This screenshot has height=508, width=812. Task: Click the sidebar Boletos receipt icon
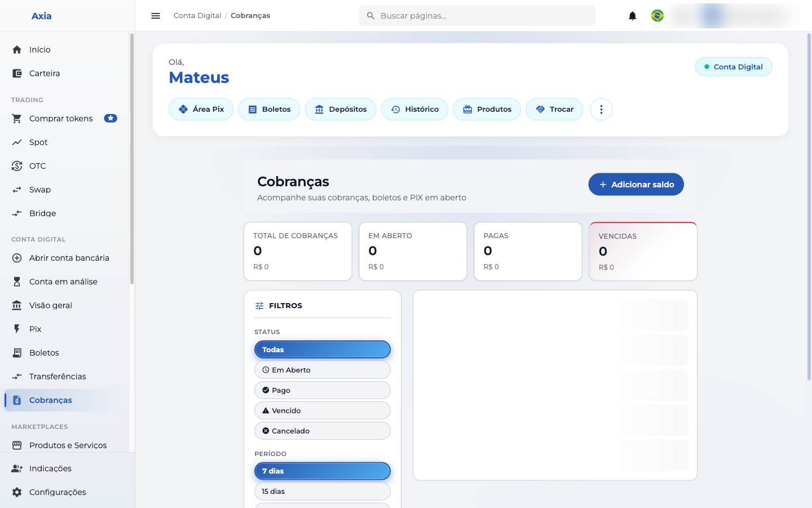pos(17,353)
